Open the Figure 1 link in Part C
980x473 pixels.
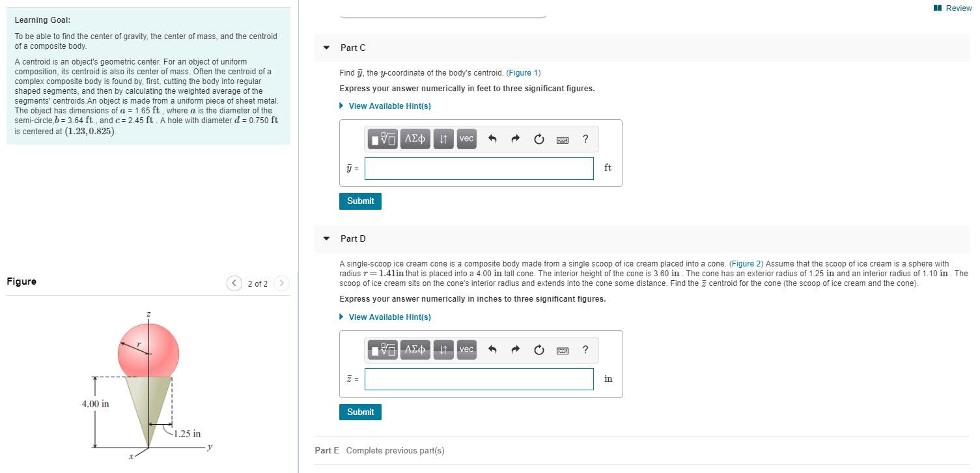[x=523, y=72]
